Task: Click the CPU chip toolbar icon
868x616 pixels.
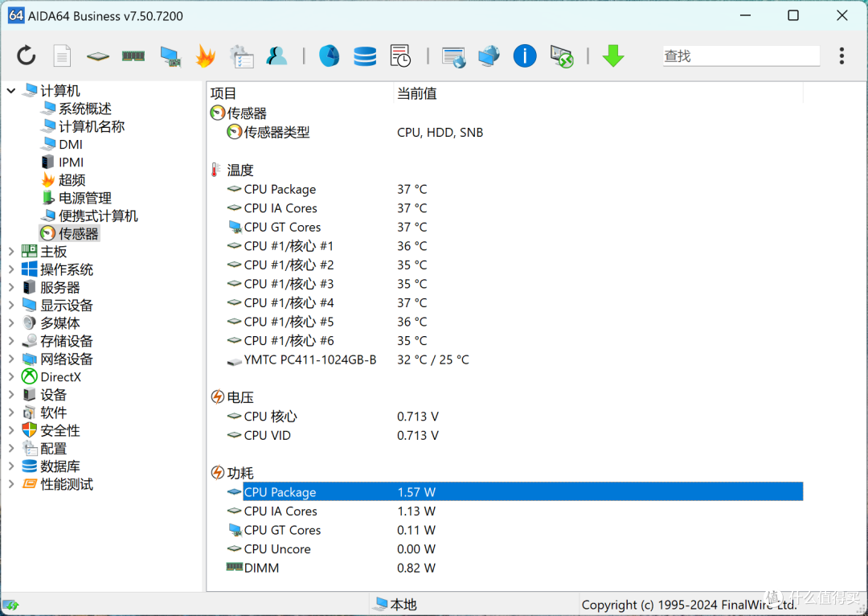Action: tap(98, 56)
